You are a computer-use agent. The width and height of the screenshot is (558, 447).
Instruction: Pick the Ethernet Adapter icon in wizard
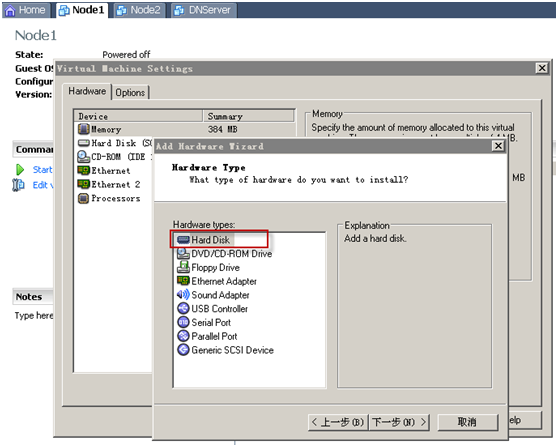[183, 281]
